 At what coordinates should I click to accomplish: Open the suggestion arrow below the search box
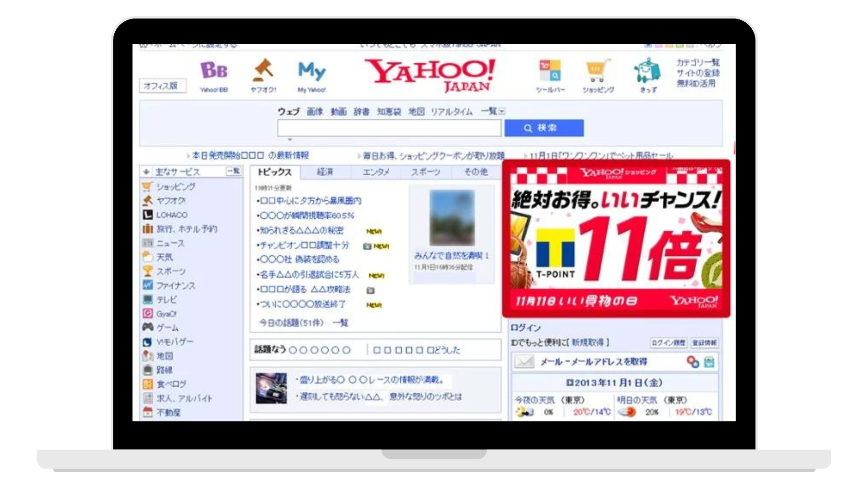point(290,140)
